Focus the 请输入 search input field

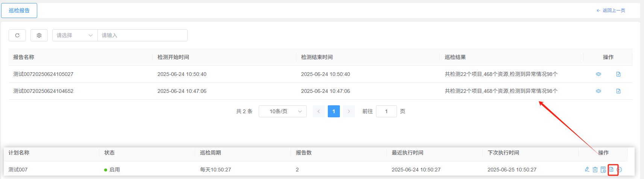[142, 35]
